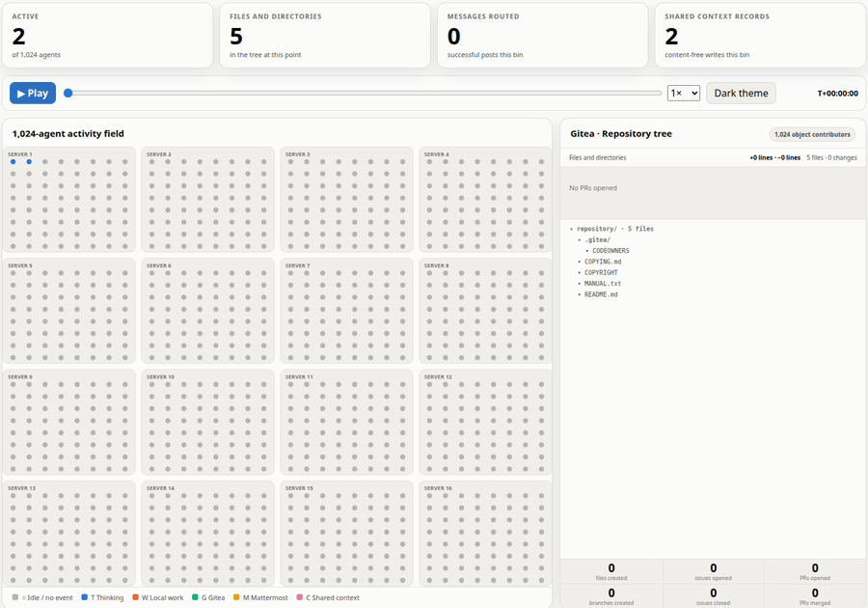The width and height of the screenshot is (868, 608).
Task: Click the pink Shared context legend swatch
Action: [x=300, y=597]
